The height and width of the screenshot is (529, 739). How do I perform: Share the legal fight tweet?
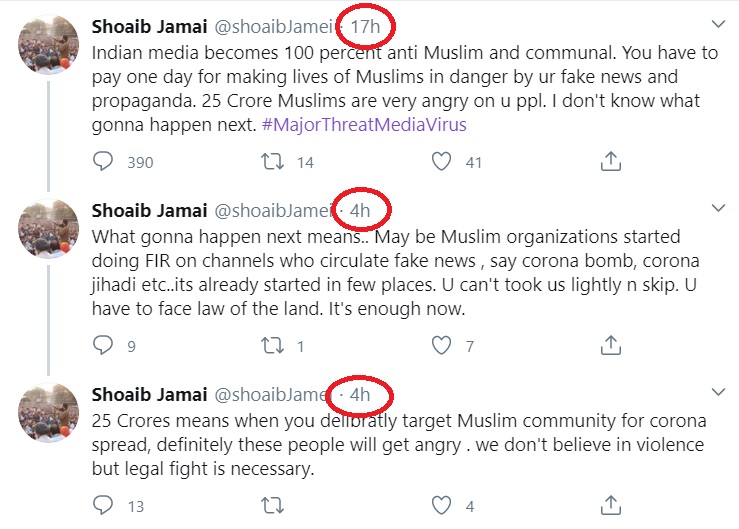610,505
